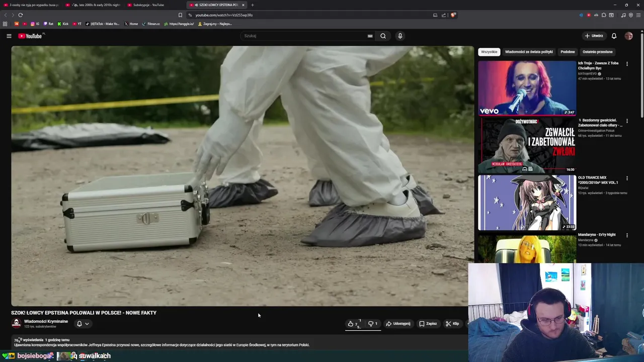Screen dimensions: 644x362
Task: Click the browser address bar URL
Action: (x=224, y=15)
